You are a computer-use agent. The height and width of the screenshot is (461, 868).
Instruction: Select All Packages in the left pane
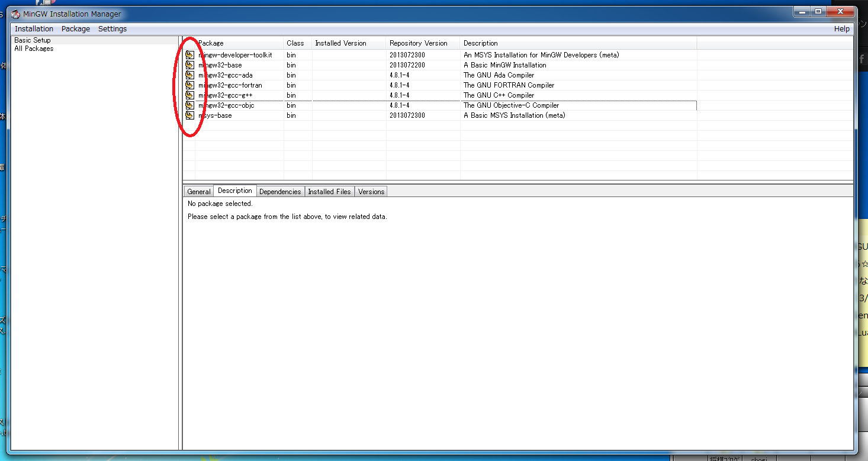[34, 49]
